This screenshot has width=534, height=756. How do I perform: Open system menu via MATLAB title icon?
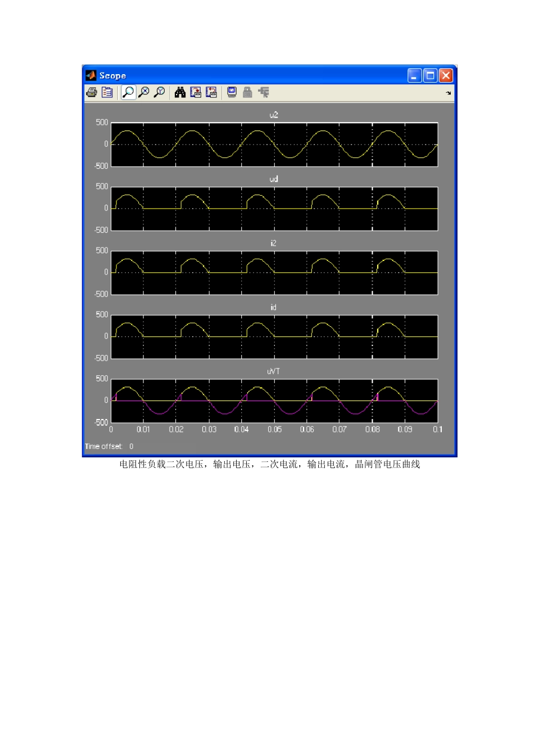click(x=90, y=75)
